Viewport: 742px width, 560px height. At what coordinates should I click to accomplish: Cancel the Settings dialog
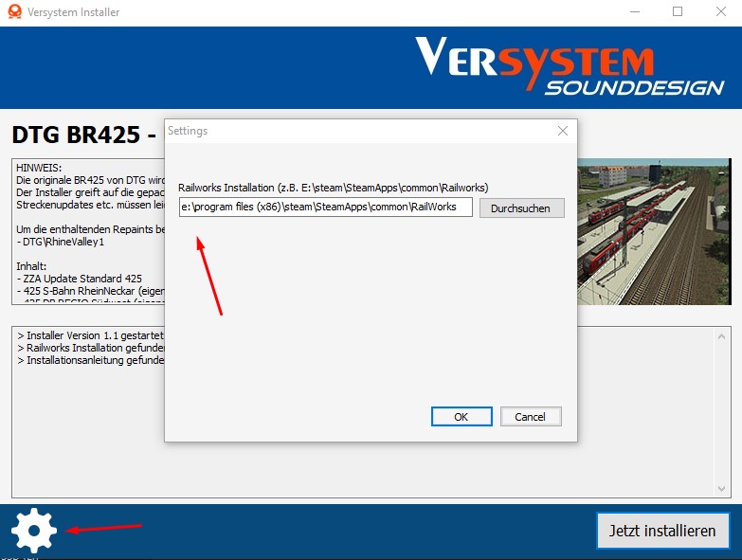coord(531,417)
